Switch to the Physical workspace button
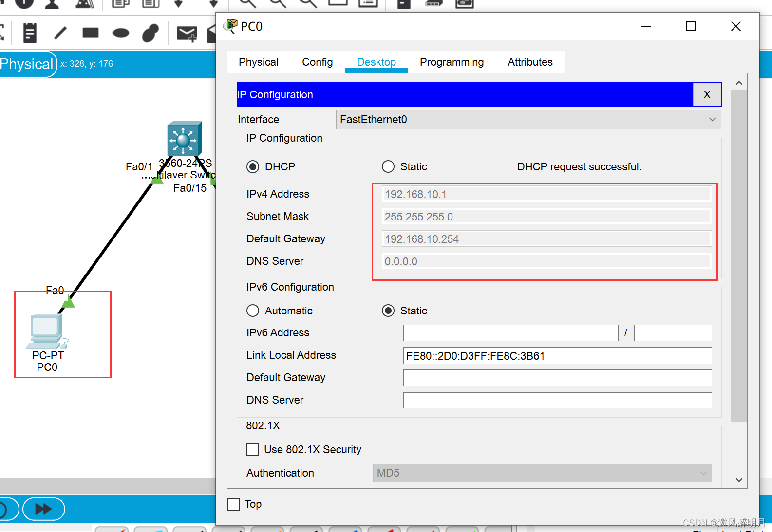The image size is (772, 532). 27,64
